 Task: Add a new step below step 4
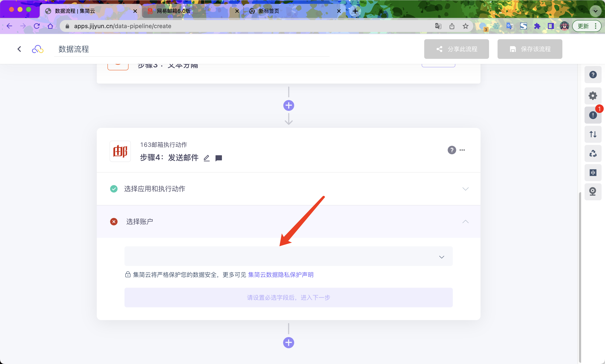point(288,343)
